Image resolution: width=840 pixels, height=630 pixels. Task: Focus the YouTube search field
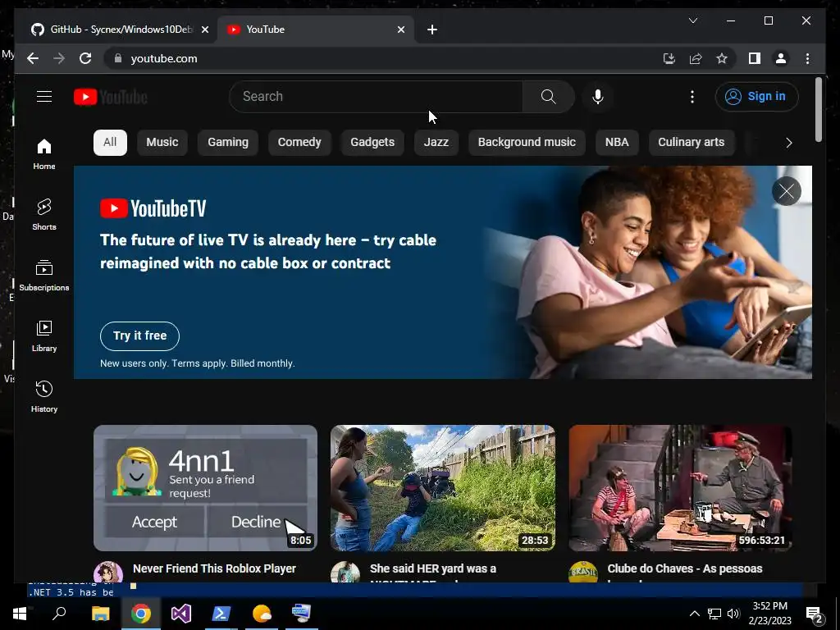376,97
